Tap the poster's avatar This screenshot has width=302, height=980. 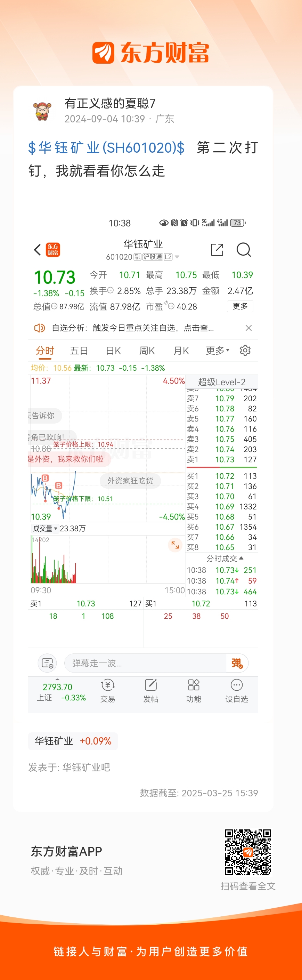[43, 111]
